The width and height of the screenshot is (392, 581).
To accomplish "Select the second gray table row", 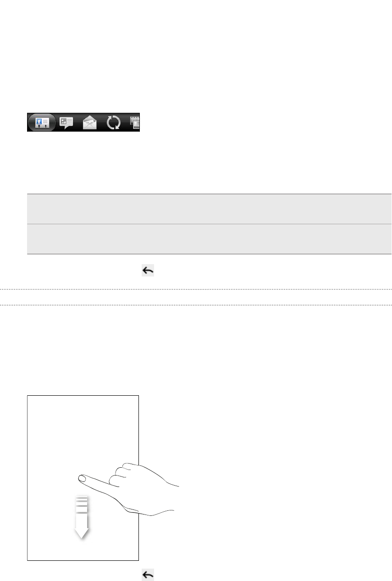I will pos(209,239).
